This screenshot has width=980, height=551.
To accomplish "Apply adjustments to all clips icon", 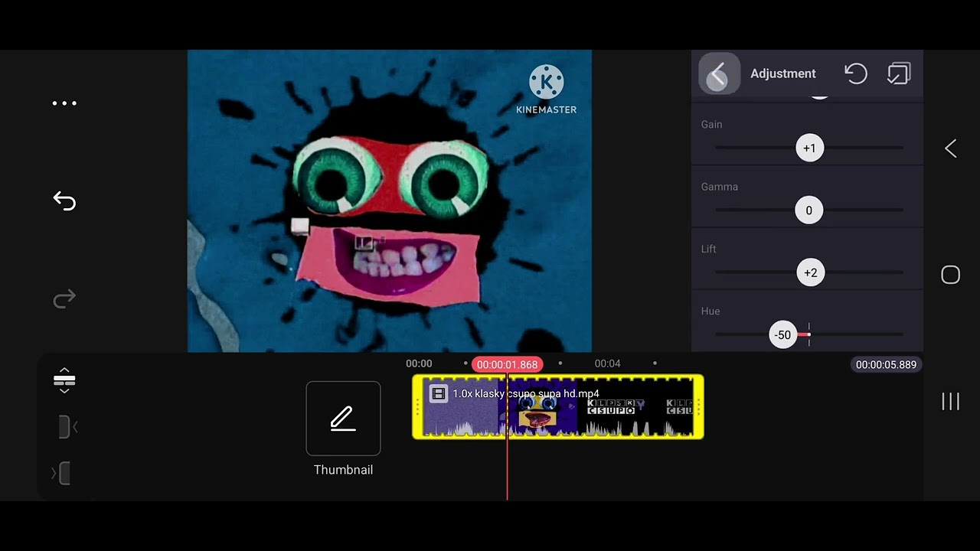I will pyautogui.click(x=899, y=73).
